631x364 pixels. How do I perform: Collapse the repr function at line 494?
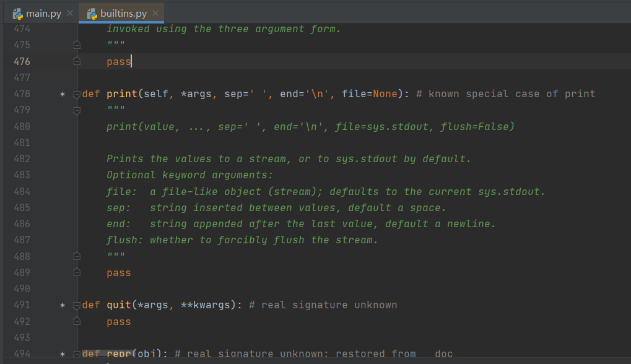click(x=76, y=353)
